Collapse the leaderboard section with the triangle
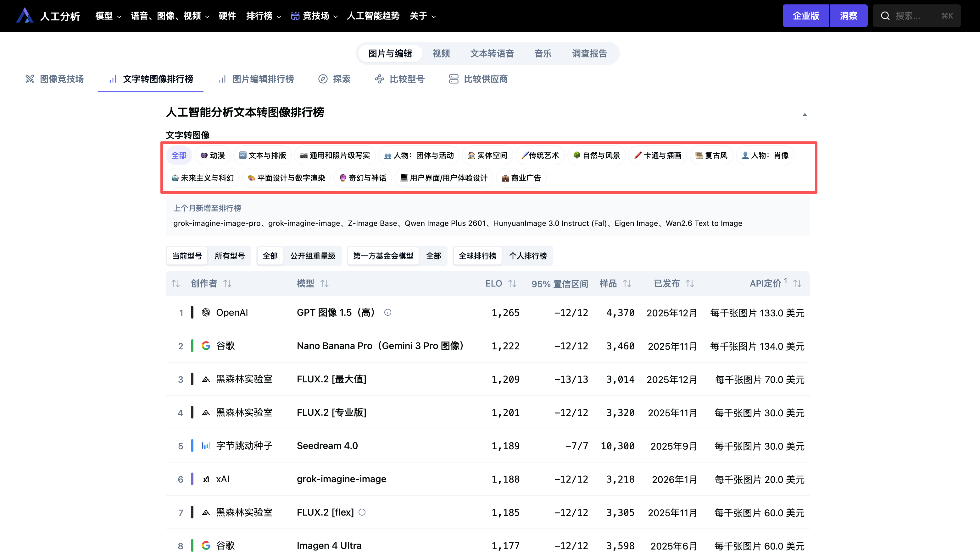 805,115
